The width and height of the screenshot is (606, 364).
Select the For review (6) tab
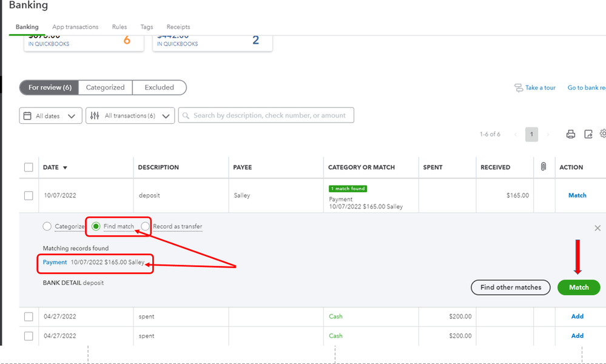click(x=50, y=87)
